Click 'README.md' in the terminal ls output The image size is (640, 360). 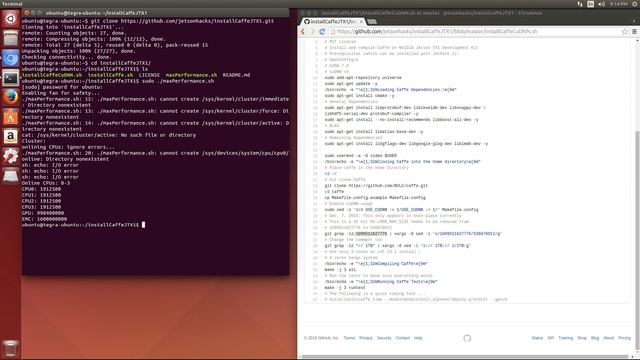pos(236,75)
